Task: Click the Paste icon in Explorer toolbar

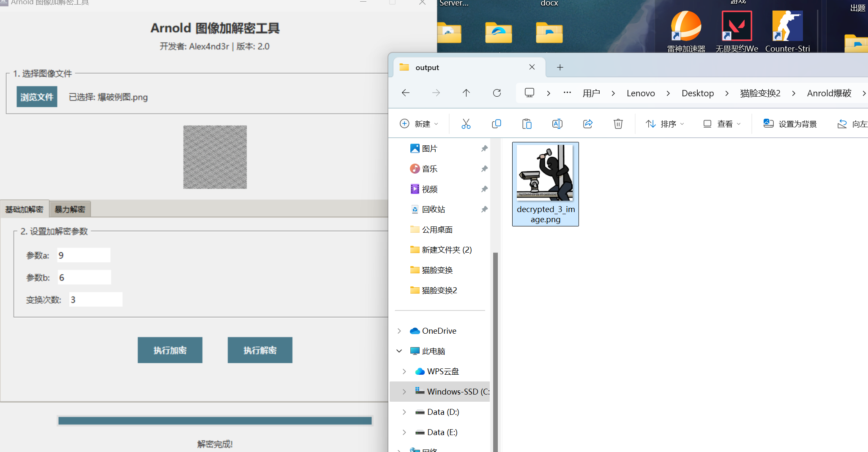Action: click(x=527, y=123)
